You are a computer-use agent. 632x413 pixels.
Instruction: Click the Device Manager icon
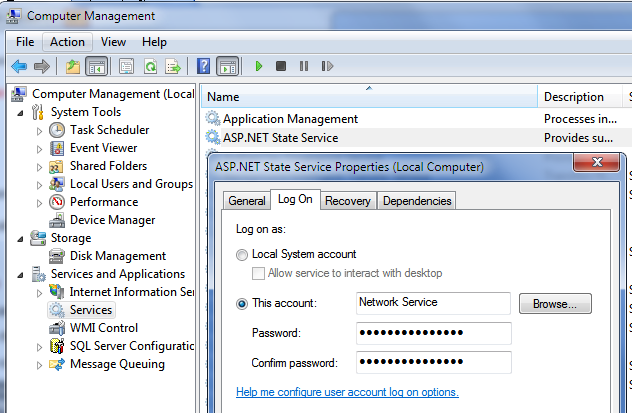coord(57,220)
